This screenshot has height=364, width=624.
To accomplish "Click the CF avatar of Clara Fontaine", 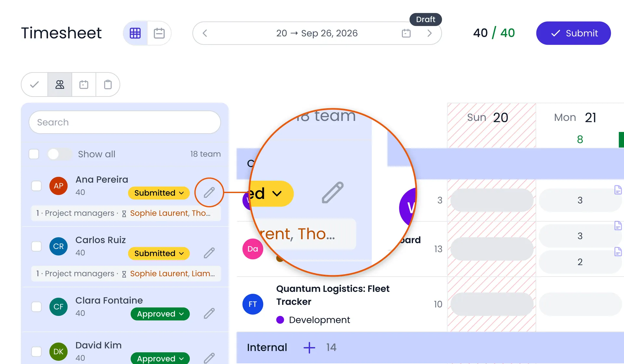I will click(58, 307).
